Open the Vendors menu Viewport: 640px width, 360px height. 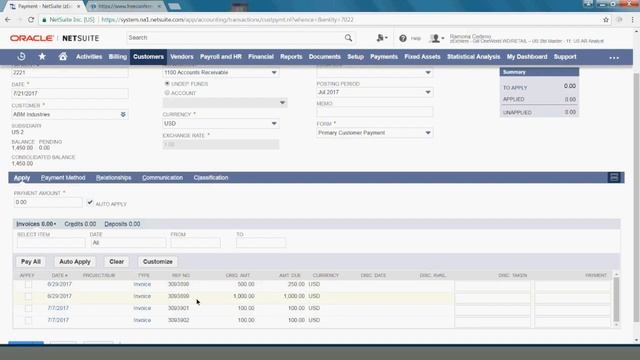click(x=182, y=57)
